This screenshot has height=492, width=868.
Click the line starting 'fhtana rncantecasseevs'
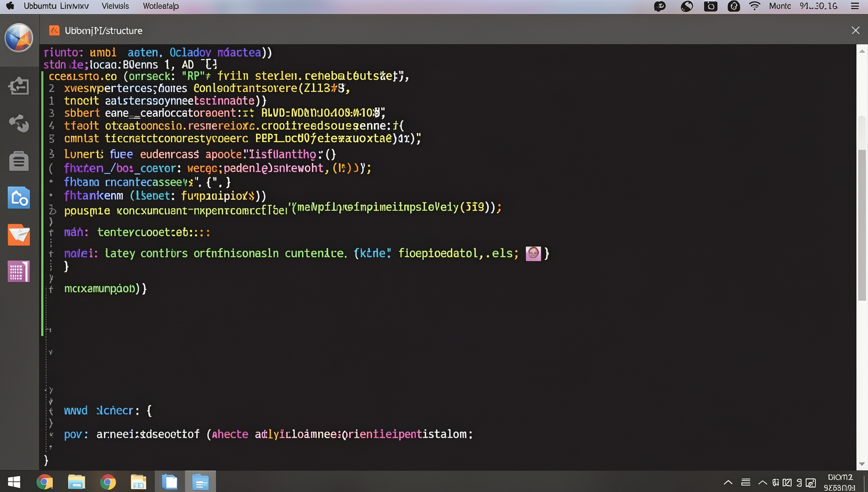point(148,182)
